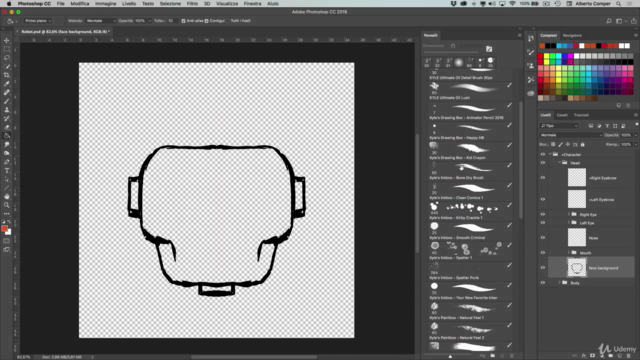The width and height of the screenshot is (640, 360).
Task: Expand the Body group
Action: pyautogui.click(x=560, y=282)
